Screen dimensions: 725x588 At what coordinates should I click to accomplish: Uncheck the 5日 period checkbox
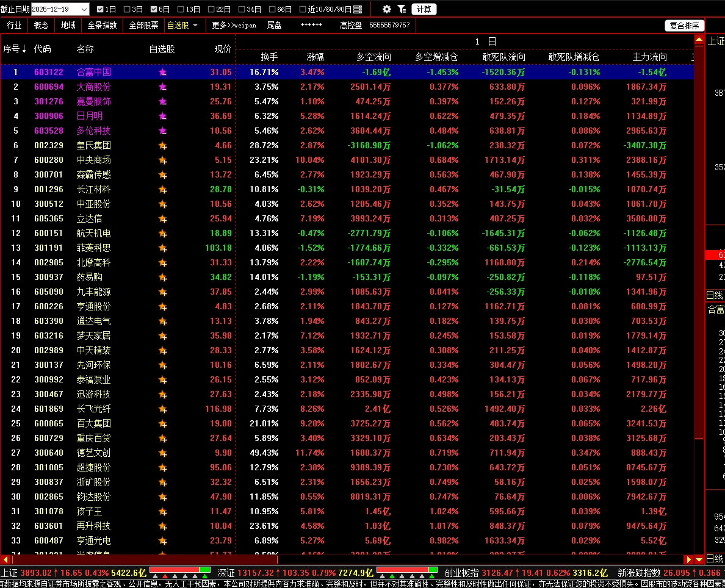pos(154,9)
